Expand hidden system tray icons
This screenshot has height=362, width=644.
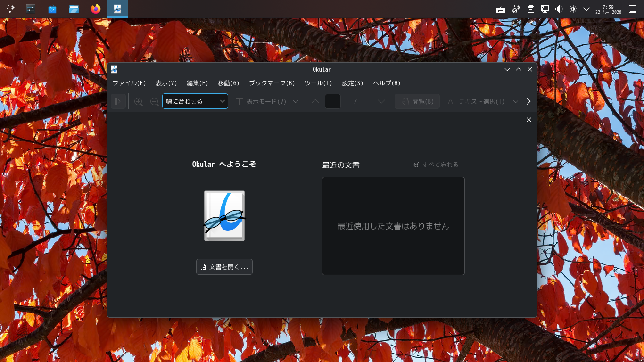pos(587,9)
